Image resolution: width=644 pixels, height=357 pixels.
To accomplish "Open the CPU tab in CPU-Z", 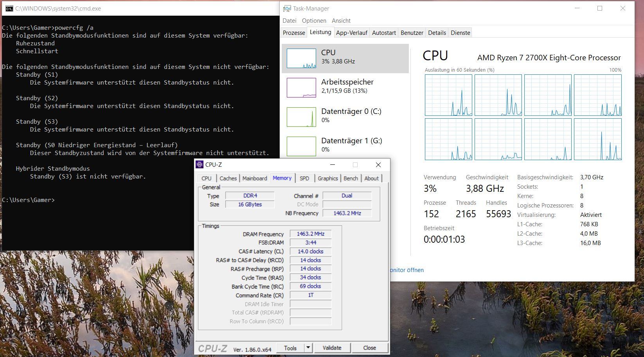I will tap(207, 178).
